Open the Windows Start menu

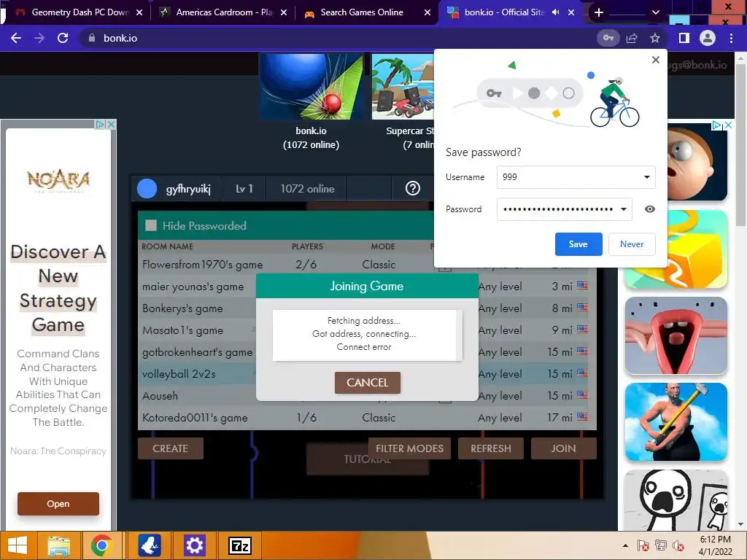click(x=18, y=545)
